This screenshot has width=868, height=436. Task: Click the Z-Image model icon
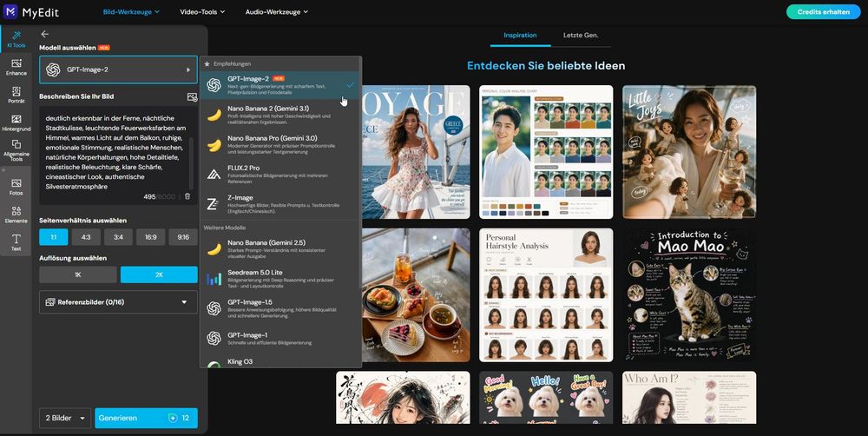(214, 204)
